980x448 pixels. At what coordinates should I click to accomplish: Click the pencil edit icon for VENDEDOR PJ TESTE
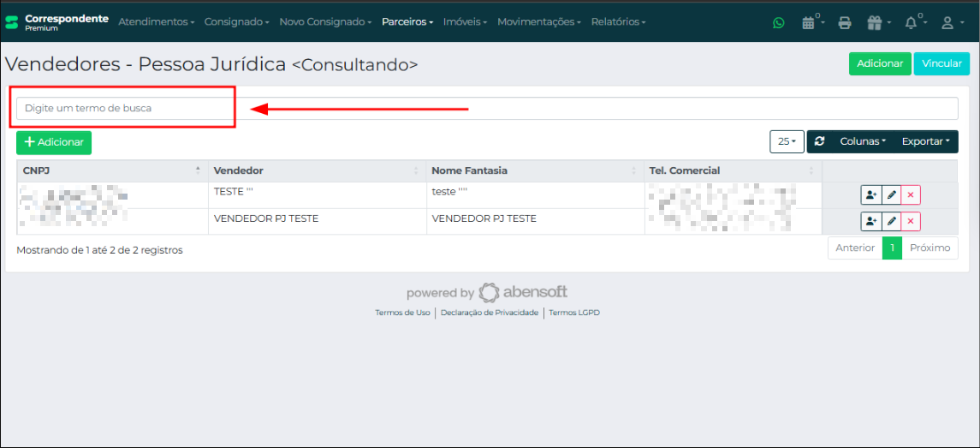click(891, 222)
